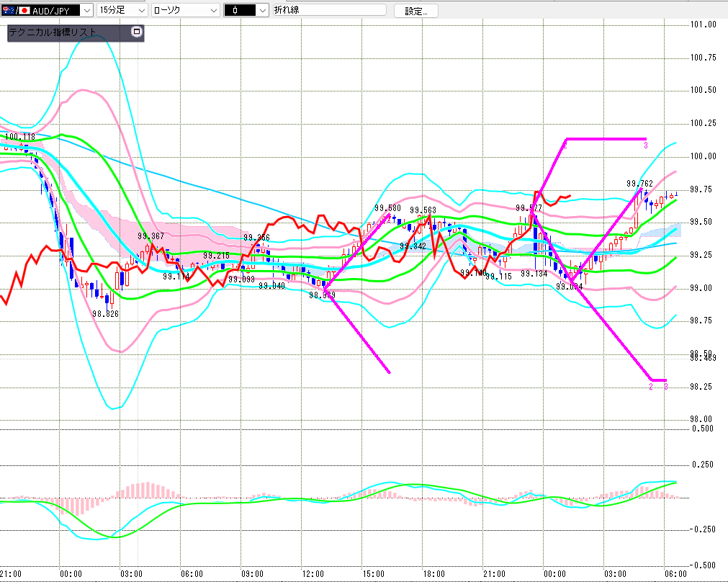Screen dimensions: 728x582
Task: Click the テクニカル指標リスト panel expand icon
Action: point(137,32)
